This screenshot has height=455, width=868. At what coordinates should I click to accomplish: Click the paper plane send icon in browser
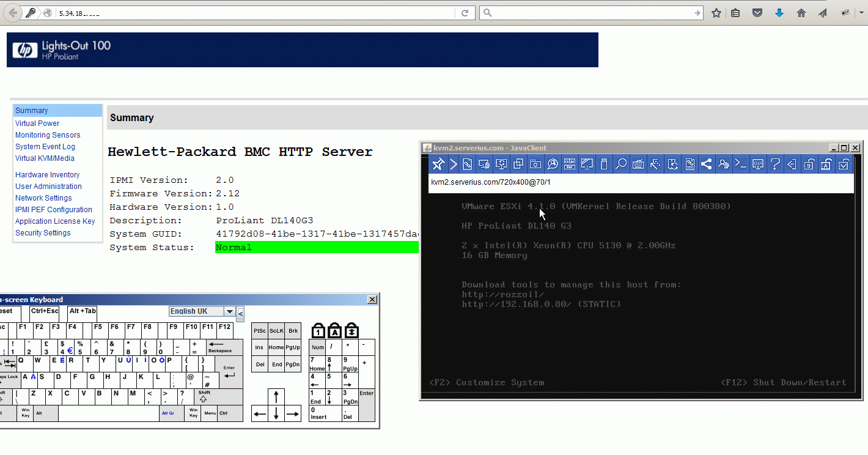[822, 13]
